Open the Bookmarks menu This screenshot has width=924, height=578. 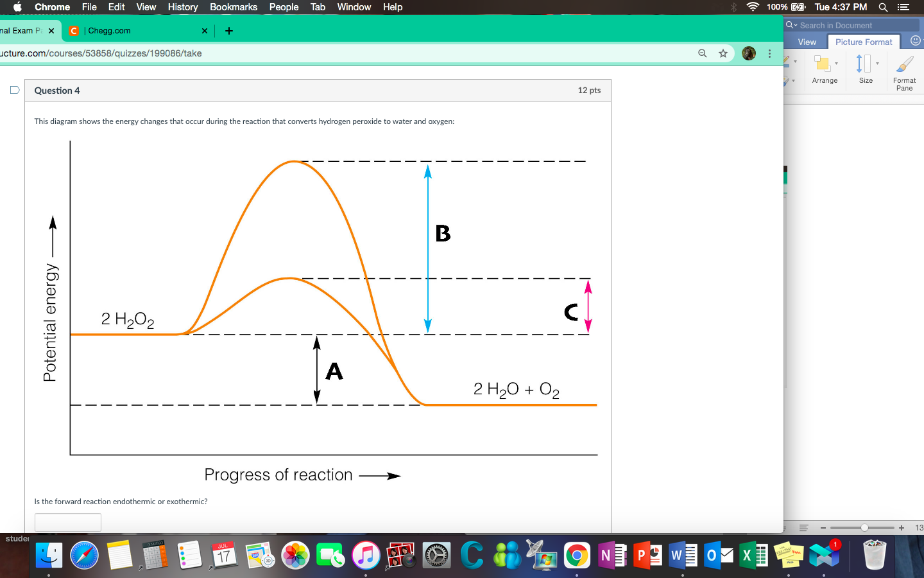233,7
